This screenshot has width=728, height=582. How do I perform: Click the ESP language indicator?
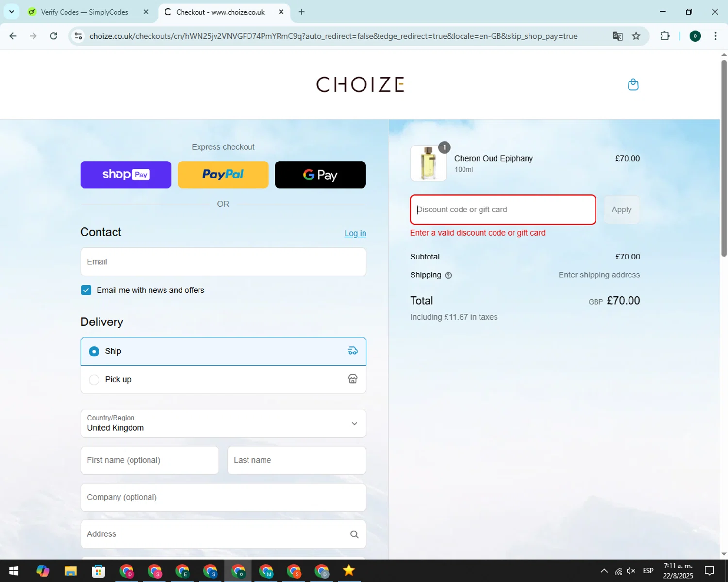click(648, 571)
